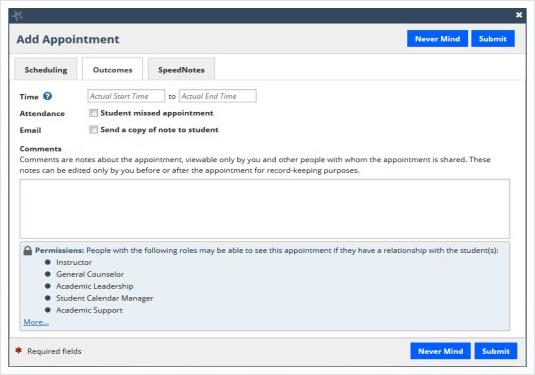The height and width of the screenshot is (375, 535).
Task: Close the Add Appointment dialog
Action: [519, 15]
